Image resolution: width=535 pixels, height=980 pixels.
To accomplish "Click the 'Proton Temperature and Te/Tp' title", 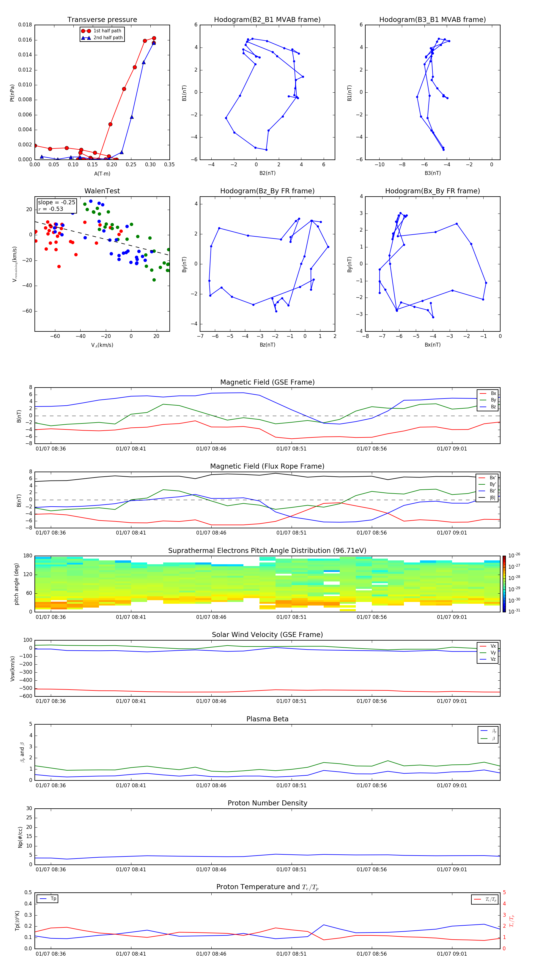I will click(267, 887).
